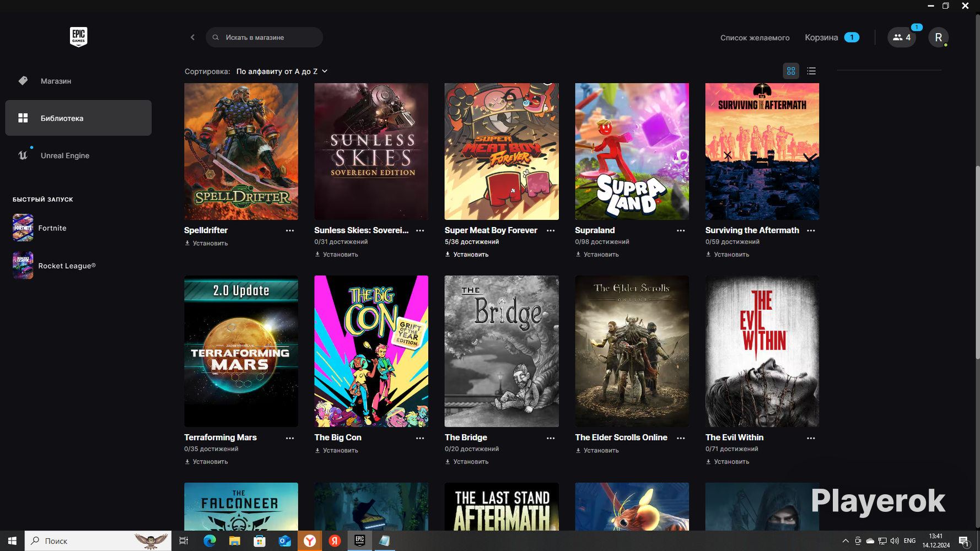Open Unreal Engine section
This screenshot has width=980, height=551.
pyautogui.click(x=78, y=155)
